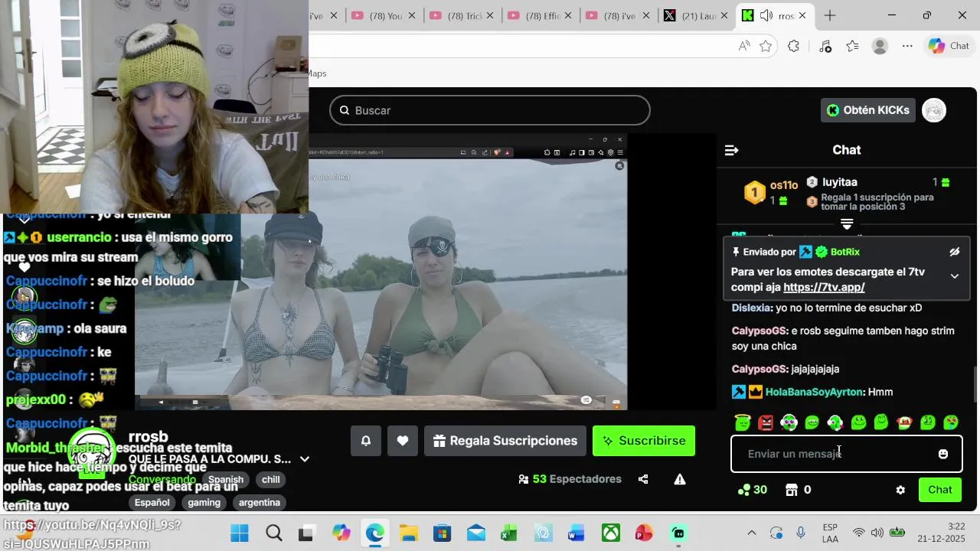Expand the stream title dropdown arrow
Image resolution: width=980 pixels, height=551 pixels.
coord(305,459)
